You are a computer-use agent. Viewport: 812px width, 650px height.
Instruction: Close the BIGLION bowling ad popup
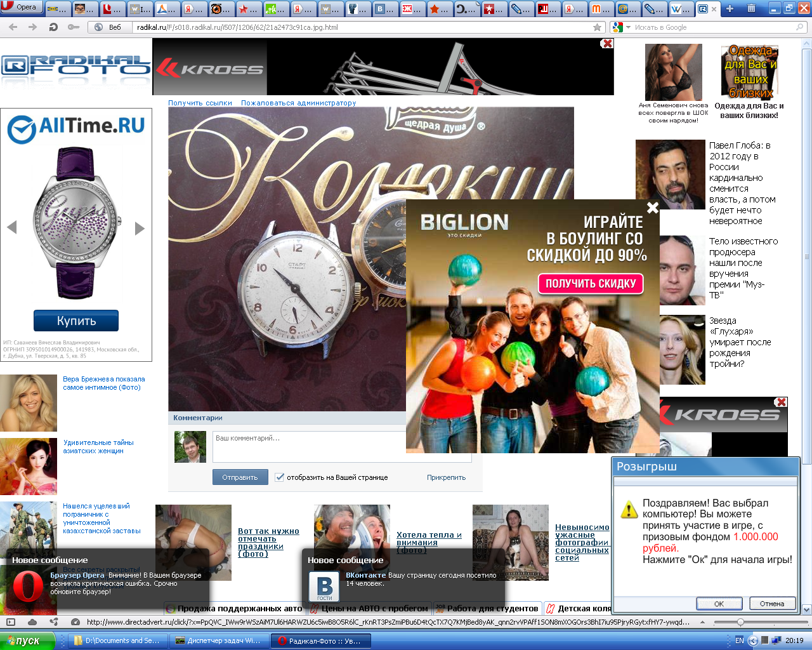point(652,208)
